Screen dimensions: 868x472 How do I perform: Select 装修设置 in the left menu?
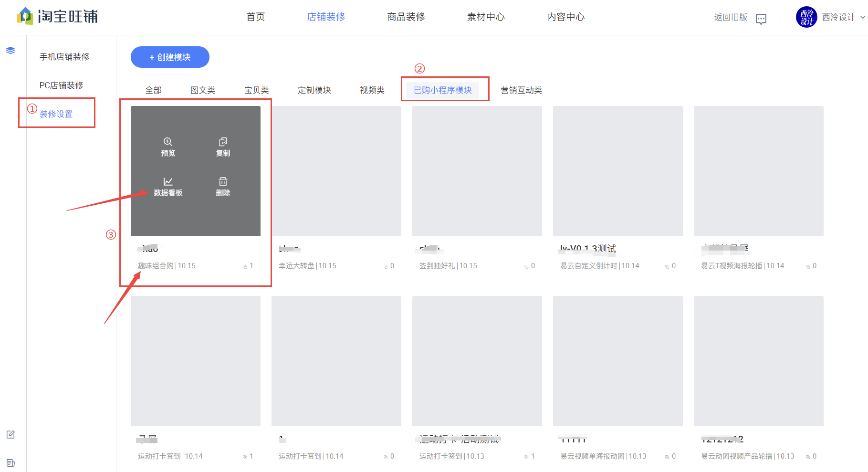[x=56, y=114]
